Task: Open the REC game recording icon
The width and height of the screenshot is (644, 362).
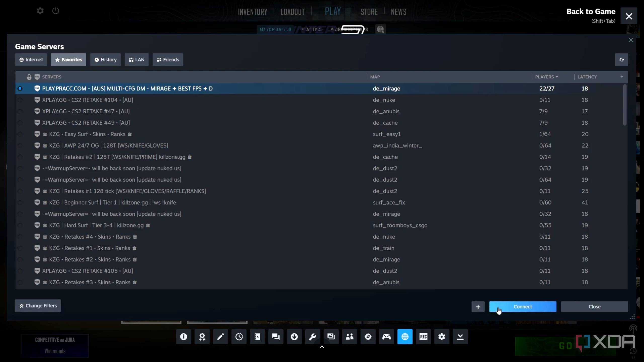Action: (x=423, y=337)
